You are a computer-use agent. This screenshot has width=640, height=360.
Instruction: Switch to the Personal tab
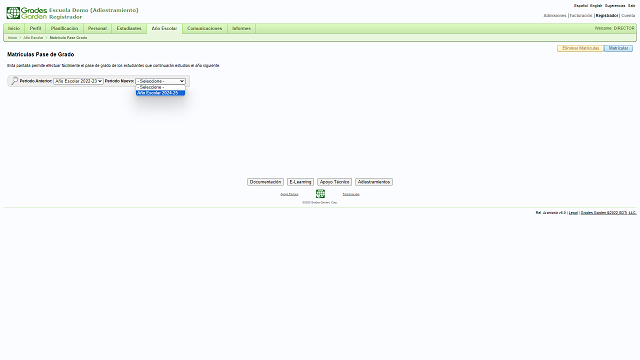(x=97, y=29)
